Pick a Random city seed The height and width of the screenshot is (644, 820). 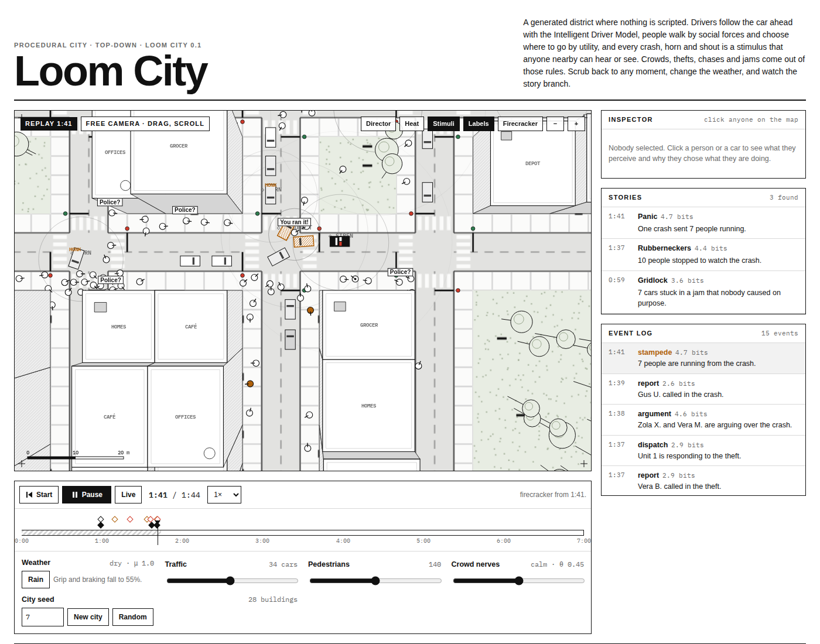point(133,617)
